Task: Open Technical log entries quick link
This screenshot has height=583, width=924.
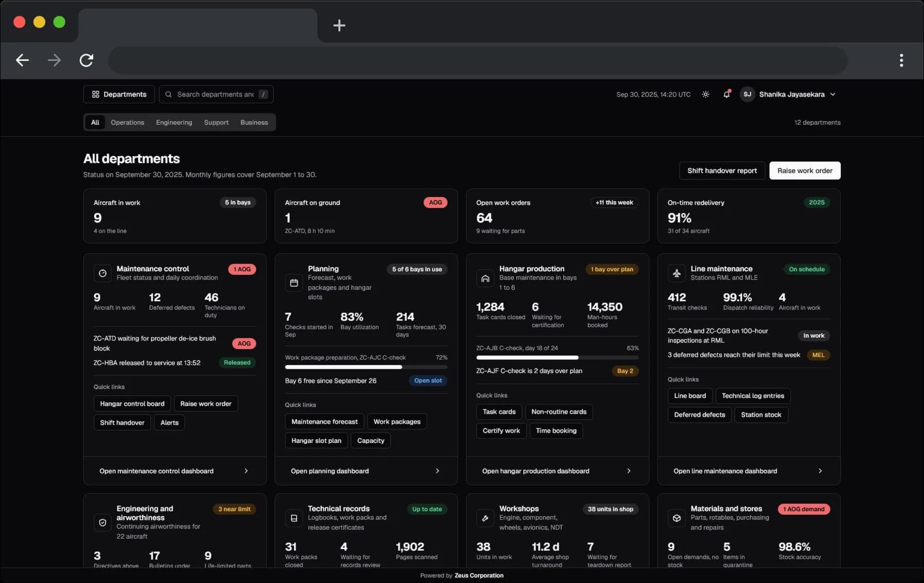Action: (x=753, y=396)
